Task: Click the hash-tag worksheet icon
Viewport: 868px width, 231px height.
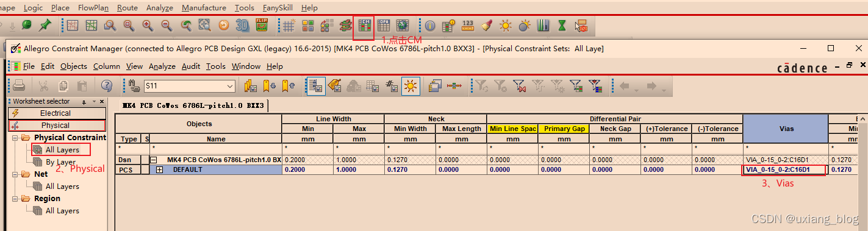Action: pyautogui.click(x=392, y=86)
